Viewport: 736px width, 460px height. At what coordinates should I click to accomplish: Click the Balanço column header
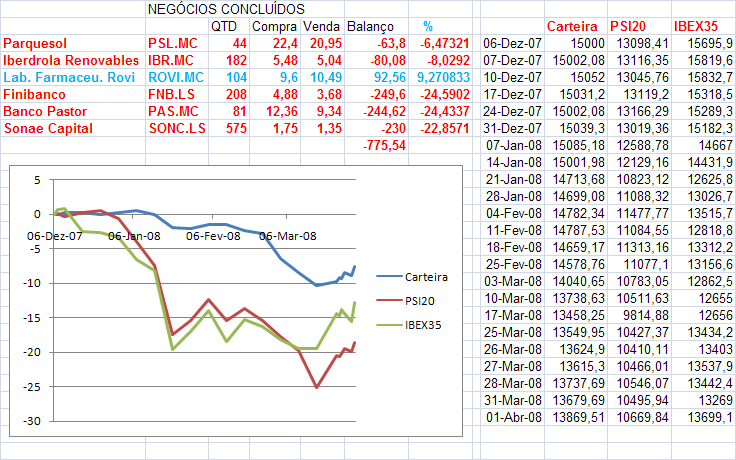click(x=370, y=27)
